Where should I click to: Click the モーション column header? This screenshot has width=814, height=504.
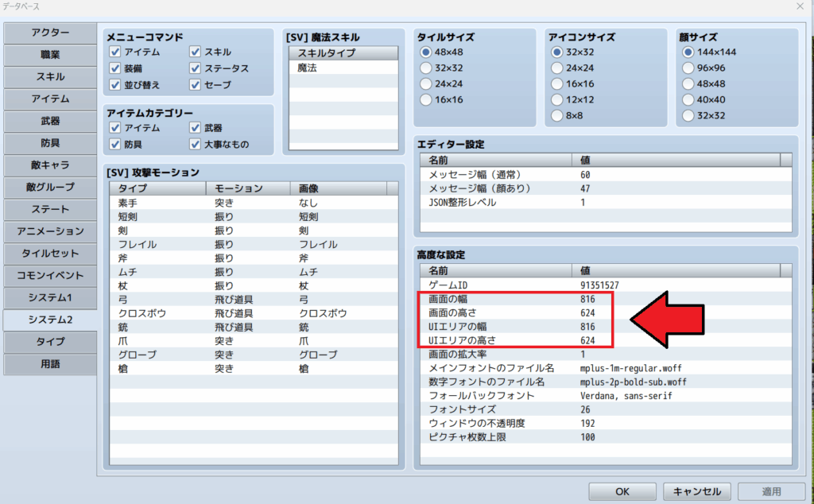coord(248,188)
